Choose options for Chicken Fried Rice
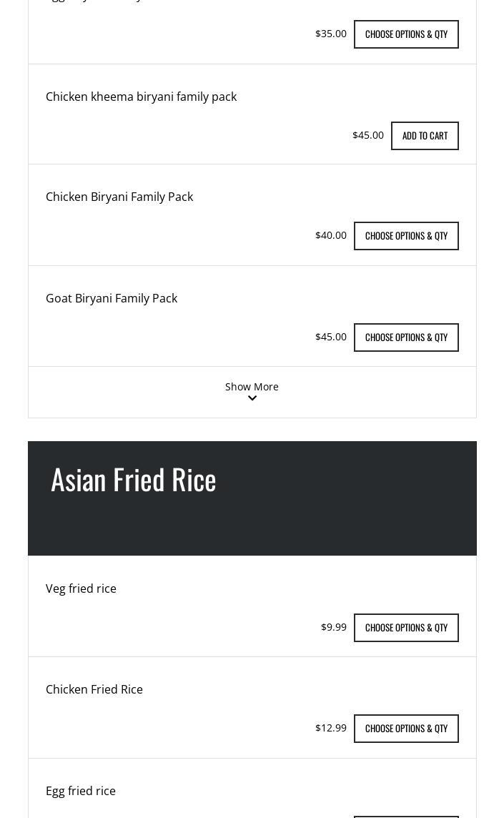 click(x=406, y=729)
